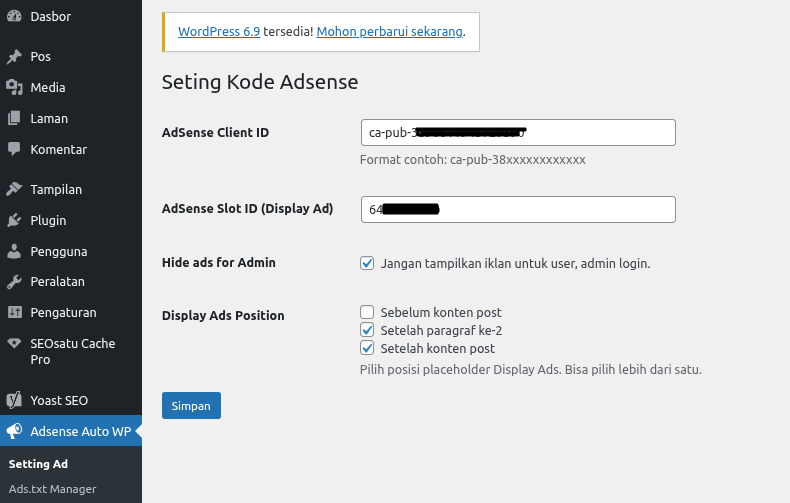Image resolution: width=790 pixels, height=503 pixels.
Task: Click the Tampilan paintbrush icon
Action: (x=14, y=190)
